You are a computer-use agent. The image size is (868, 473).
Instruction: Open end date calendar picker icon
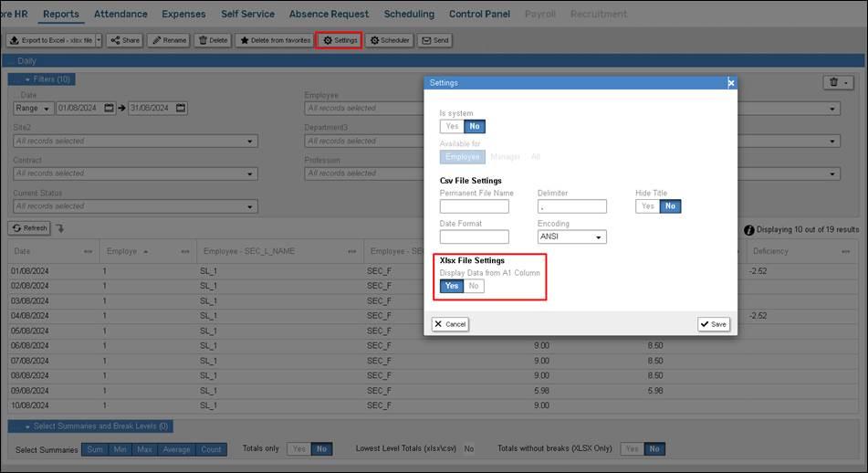coord(181,108)
